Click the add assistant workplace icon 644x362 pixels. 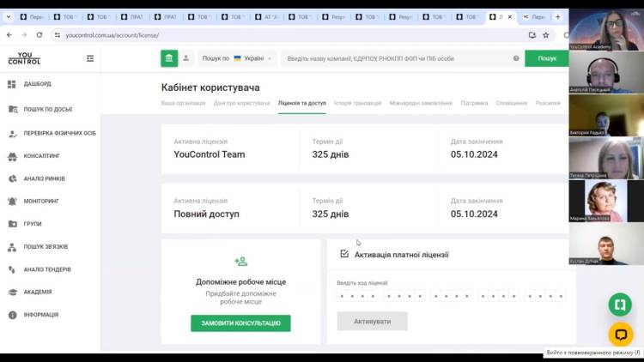pos(240,262)
